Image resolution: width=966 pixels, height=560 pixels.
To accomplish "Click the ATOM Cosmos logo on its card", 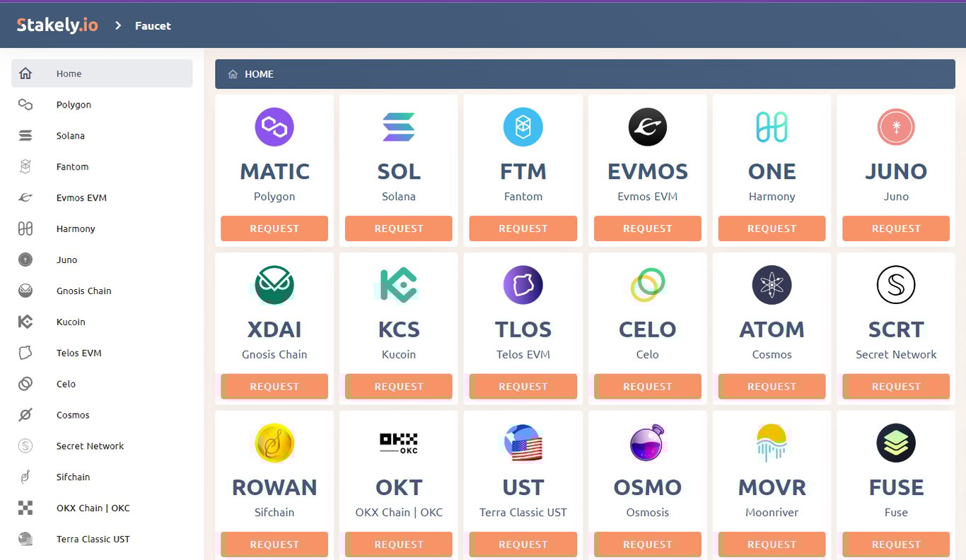I will pos(772,285).
